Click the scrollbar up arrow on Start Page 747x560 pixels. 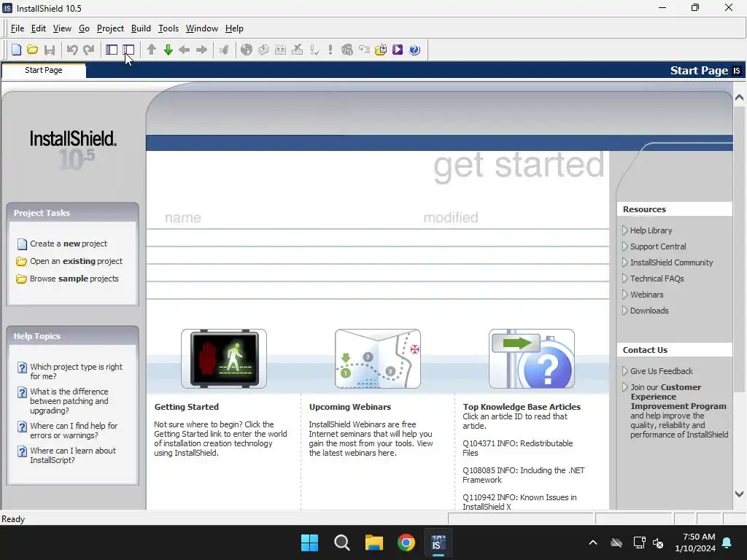point(740,98)
